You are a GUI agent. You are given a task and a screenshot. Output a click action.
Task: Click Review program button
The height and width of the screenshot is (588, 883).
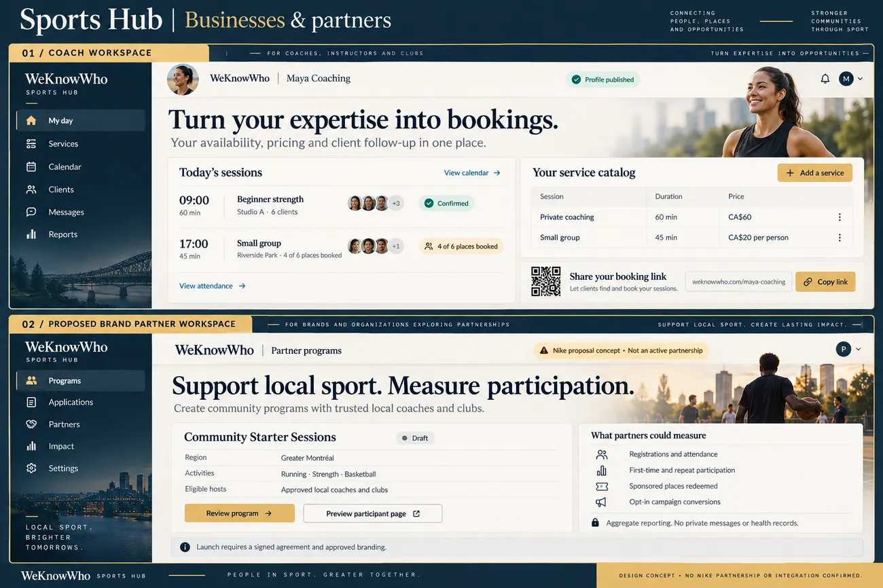point(240,513)
